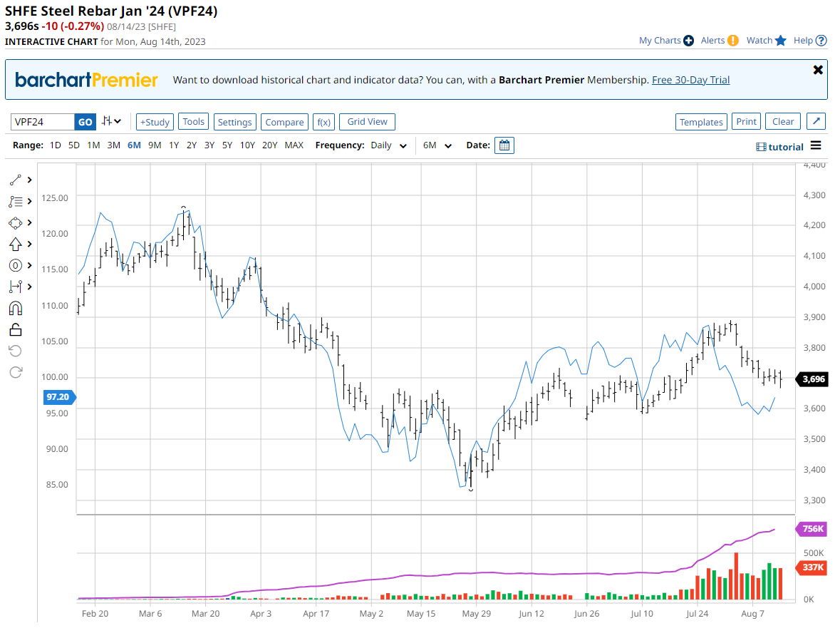This screenshot has height=638, width=840.
Task: Click the hamburger menu beside tutorial
Action: pyautogui.click(x=816, y=146)
